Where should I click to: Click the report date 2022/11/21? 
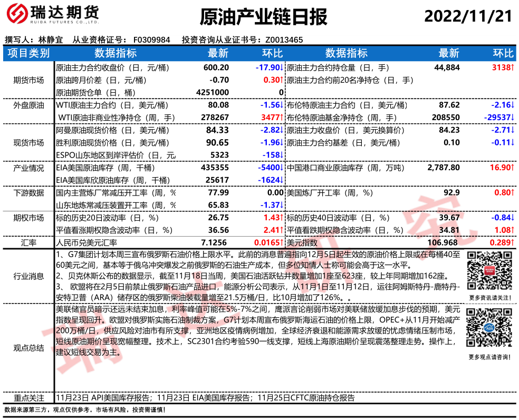(468, 16)
